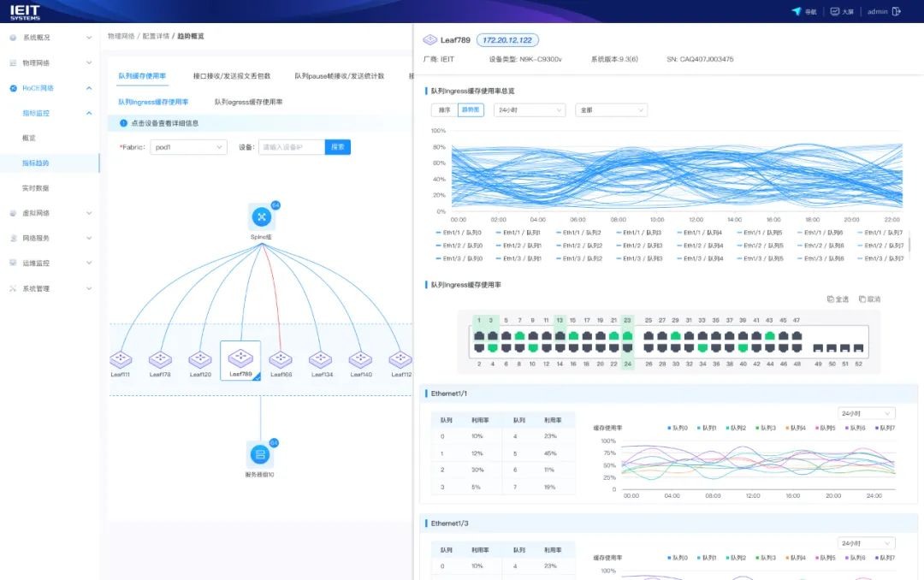Switch chart view to 排序 mode

point(444,110)
